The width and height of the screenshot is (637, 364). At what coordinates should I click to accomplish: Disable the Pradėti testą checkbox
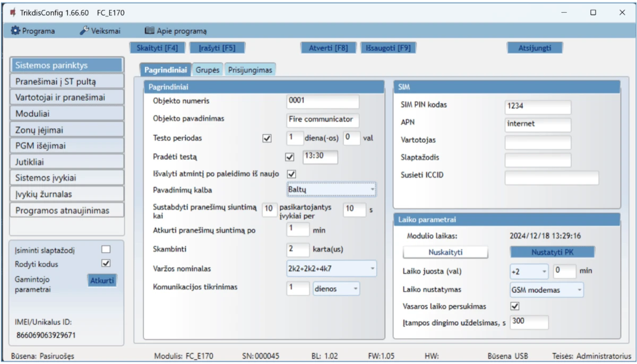click(x=289, y=157)
